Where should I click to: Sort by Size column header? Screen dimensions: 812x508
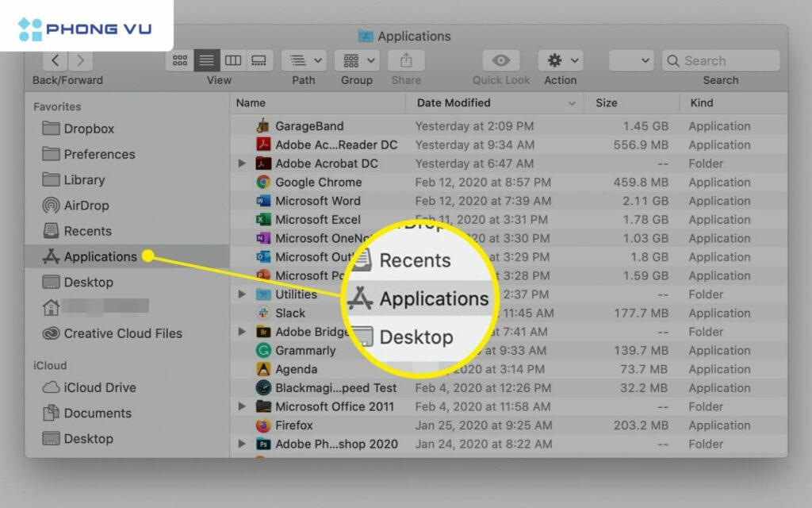coord(607,102)
